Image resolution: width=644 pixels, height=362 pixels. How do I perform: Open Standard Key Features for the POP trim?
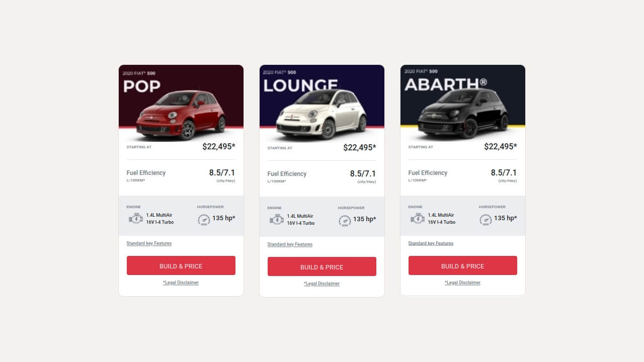tap(149, 243)
